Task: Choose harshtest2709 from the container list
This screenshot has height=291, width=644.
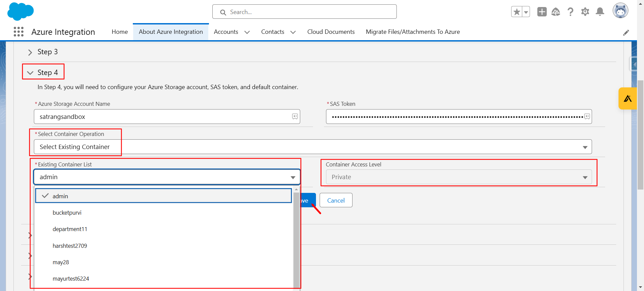Action: click(163, 246)
